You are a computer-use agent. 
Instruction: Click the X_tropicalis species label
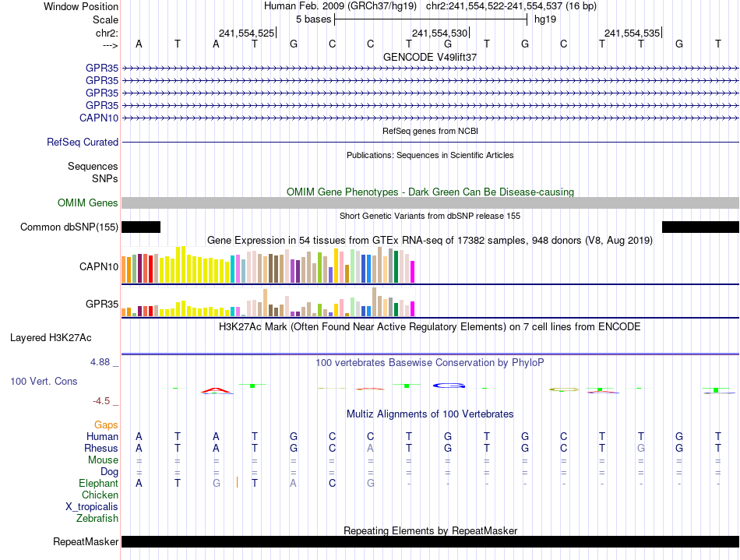(x=92, y=507)
